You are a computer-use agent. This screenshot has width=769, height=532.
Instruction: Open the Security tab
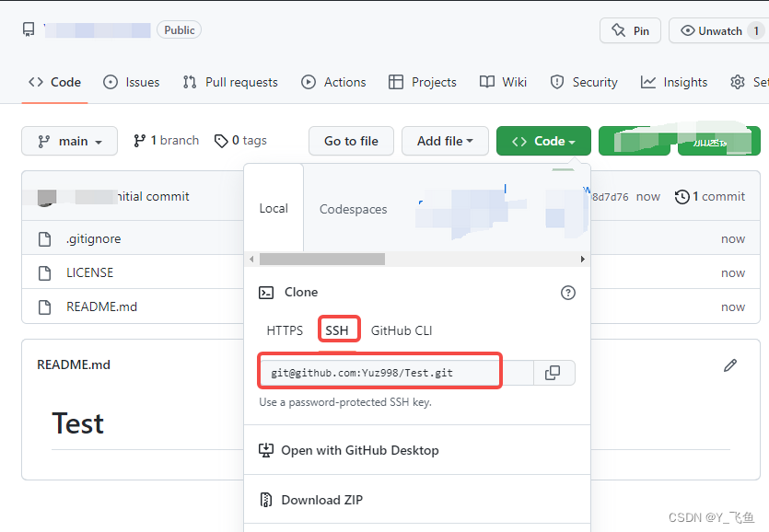pos(584,82)
